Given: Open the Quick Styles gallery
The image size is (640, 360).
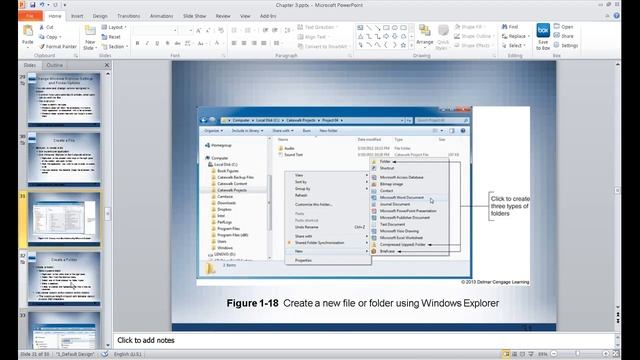Looking at the screenshot, I should point(443,37).
